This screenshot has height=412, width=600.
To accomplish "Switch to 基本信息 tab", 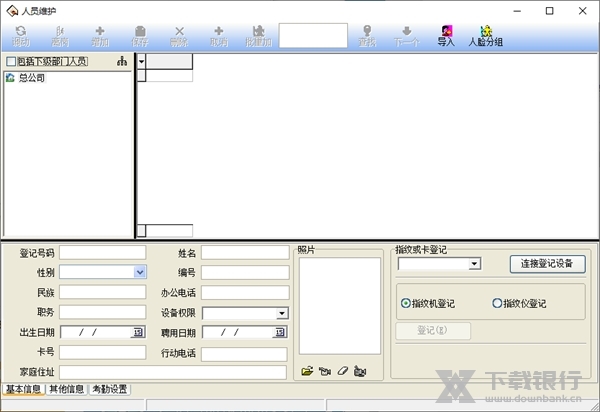I will [x=23, y=389].
